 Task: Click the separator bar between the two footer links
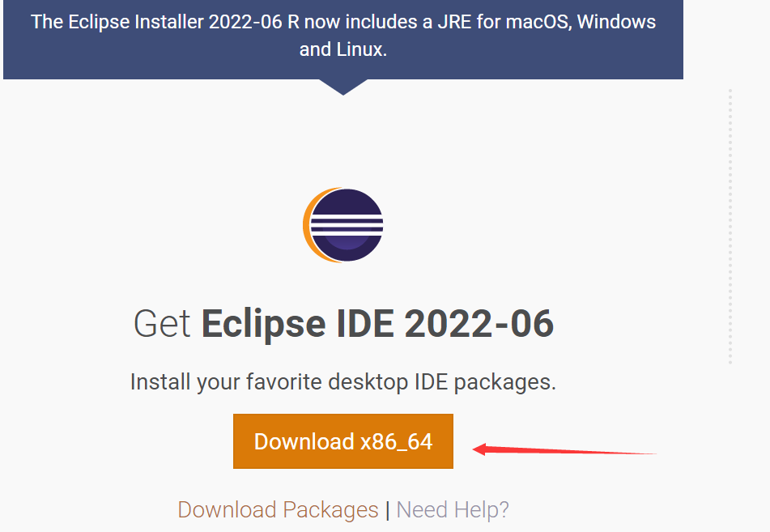[x=386, y=510]
